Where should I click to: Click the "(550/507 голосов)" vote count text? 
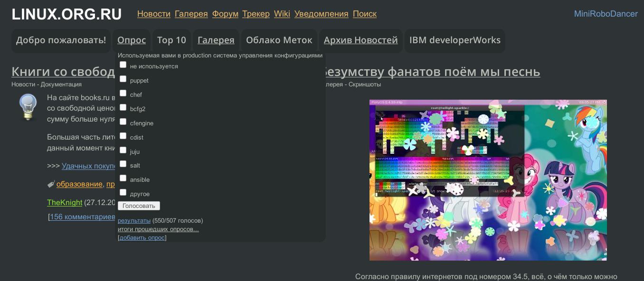coord(178,221)
